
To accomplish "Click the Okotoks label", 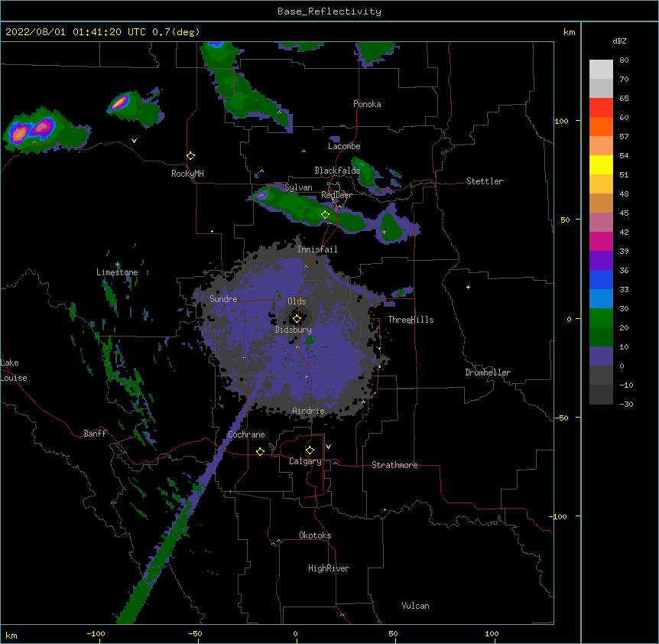I will coord(315,535).
